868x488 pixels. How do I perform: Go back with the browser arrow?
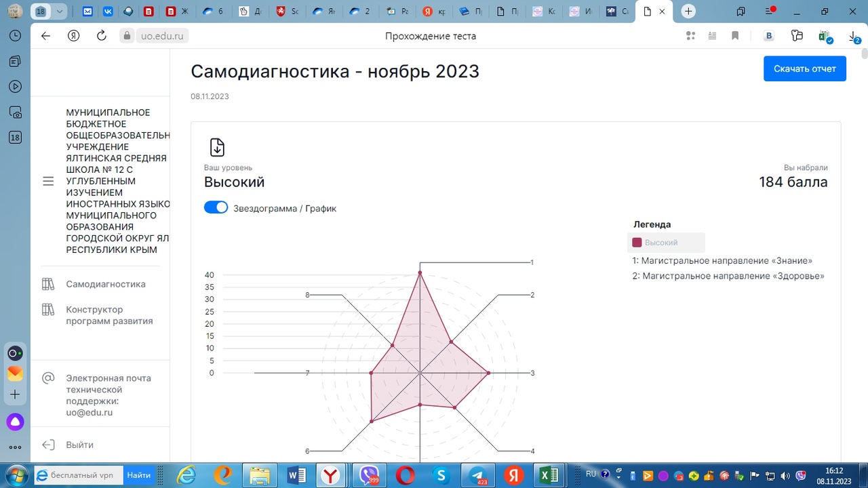tap(46, 36)
